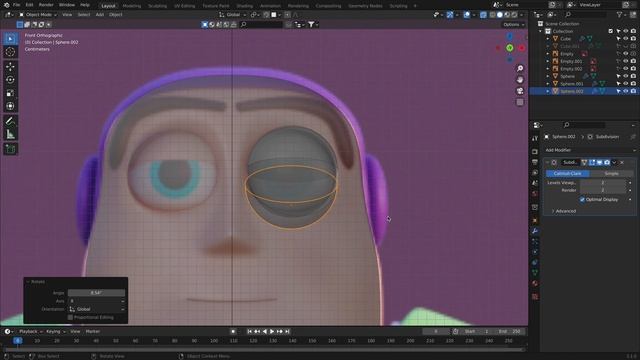Select the Select Box tool

point(10,39)
